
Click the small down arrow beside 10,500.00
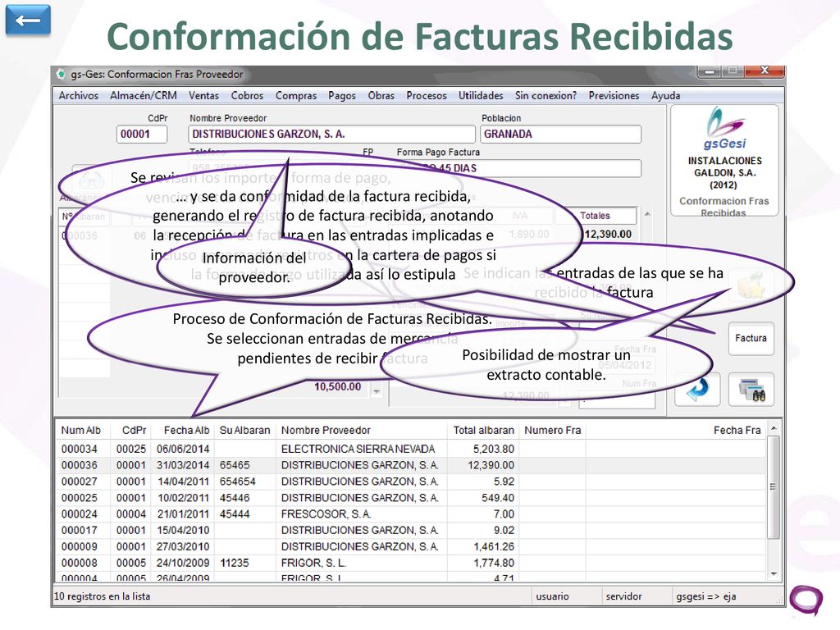click(377, 391)
